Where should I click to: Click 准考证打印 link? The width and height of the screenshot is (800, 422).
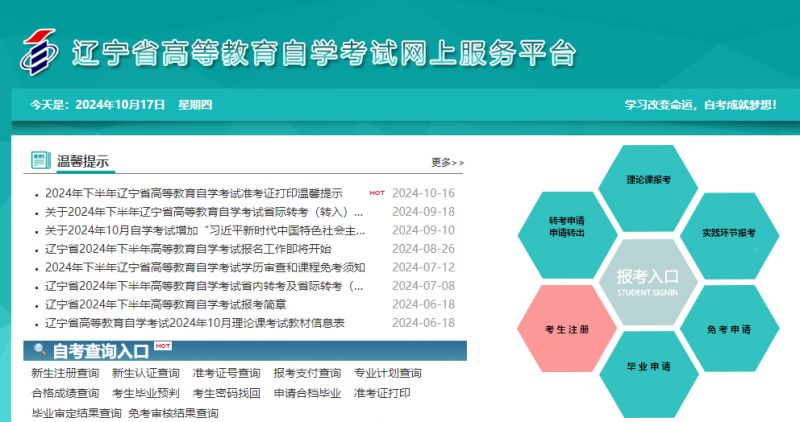click(x=382, y=393)
